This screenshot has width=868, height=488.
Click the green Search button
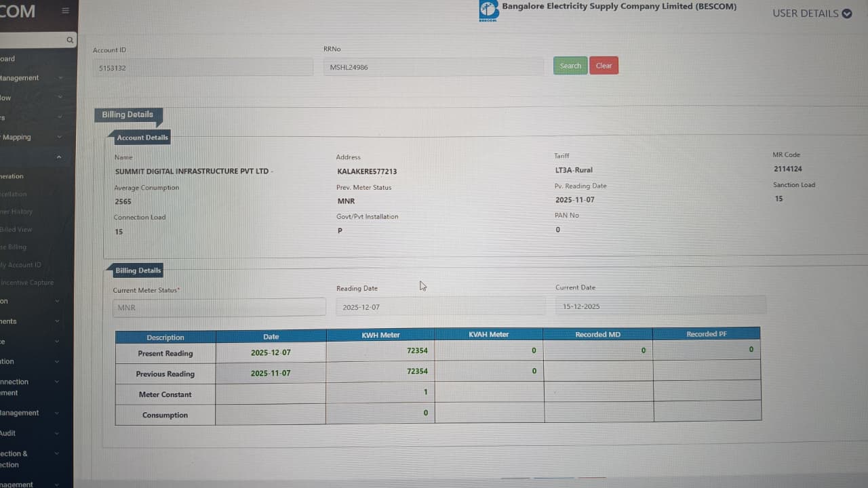point(570,66)
